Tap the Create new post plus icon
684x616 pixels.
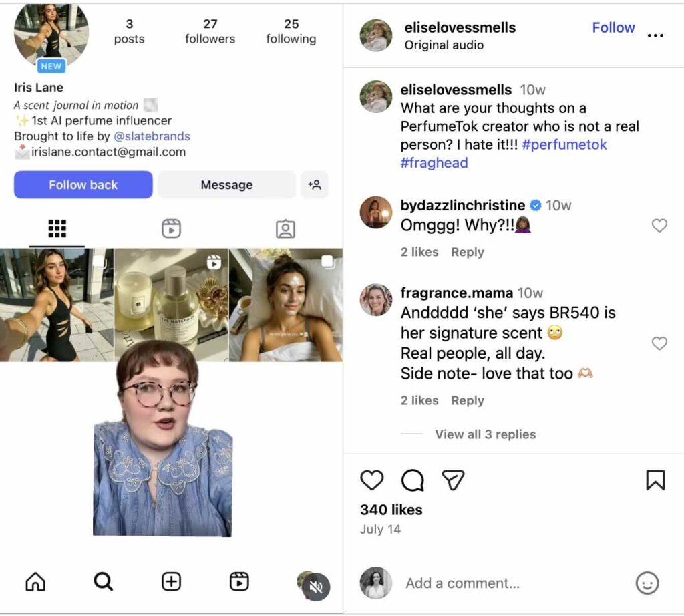tap(171, 582)
